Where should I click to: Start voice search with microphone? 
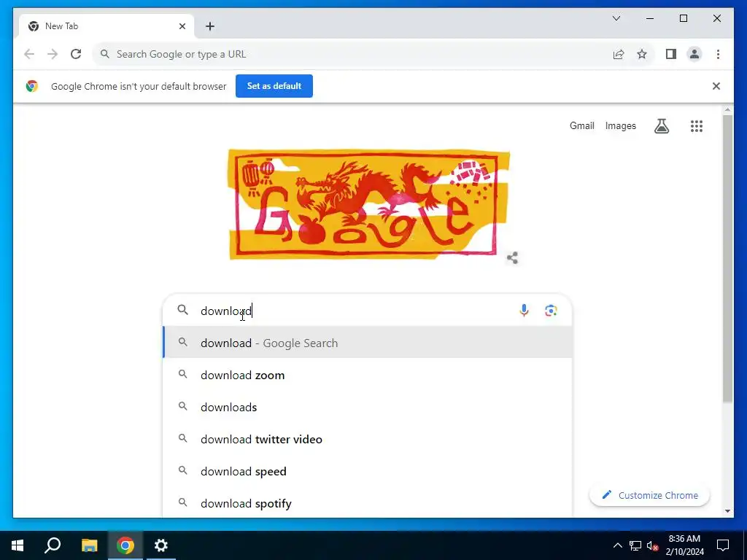524,311
